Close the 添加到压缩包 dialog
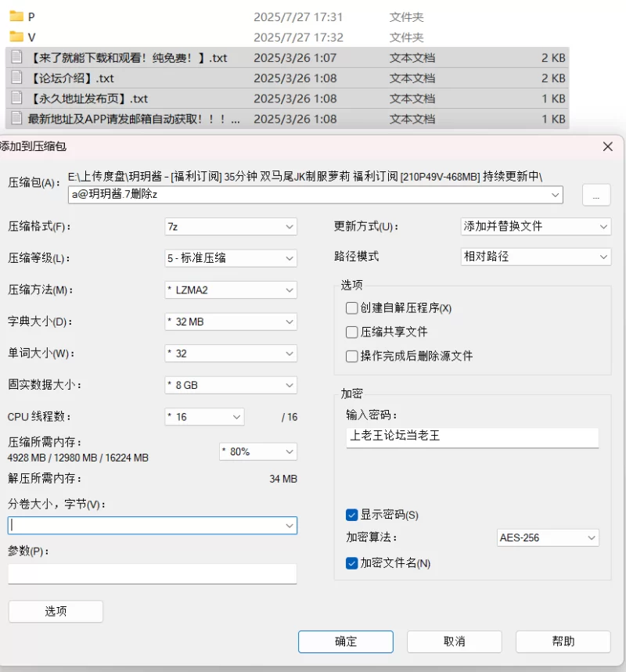626x672 pixels. click(607, 146)
